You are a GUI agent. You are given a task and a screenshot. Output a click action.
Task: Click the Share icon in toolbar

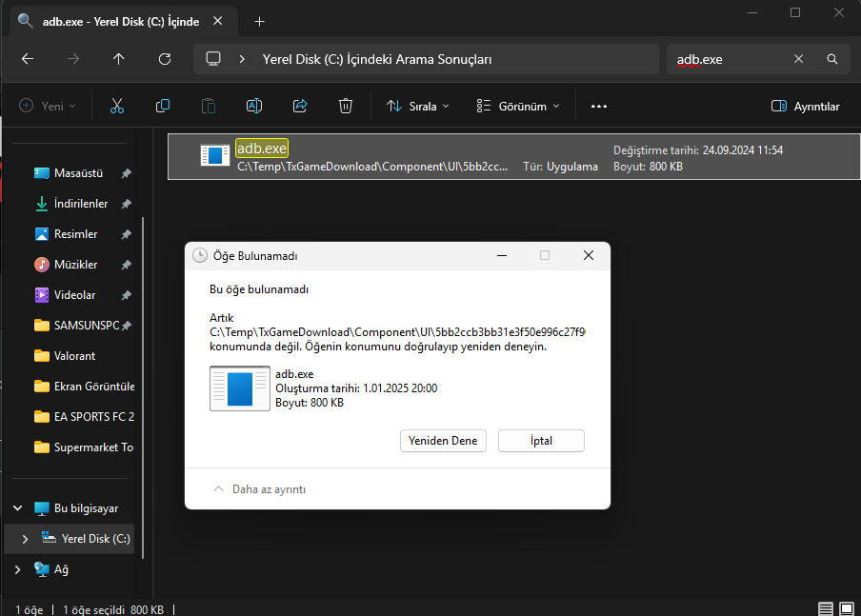click(300, 106)
